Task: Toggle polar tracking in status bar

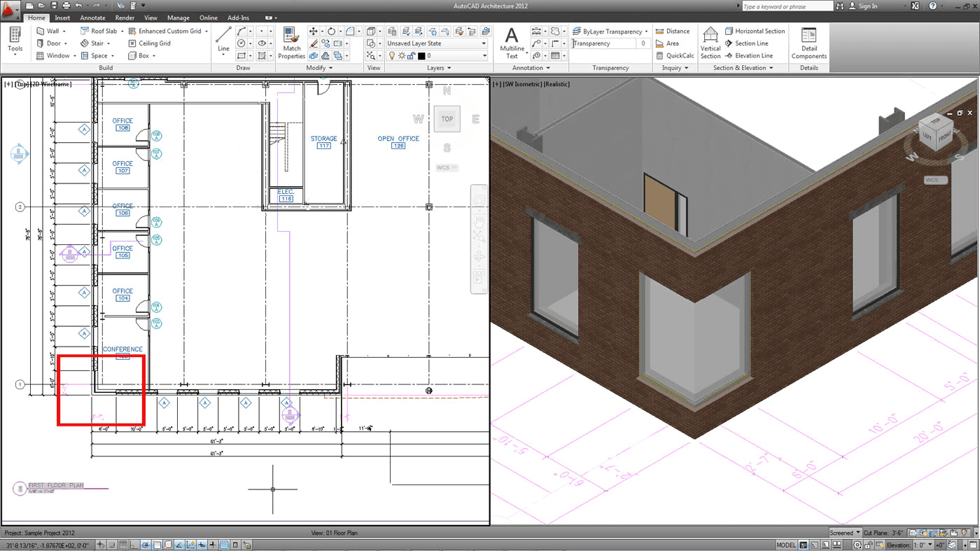Action: [x=146, y=545]
